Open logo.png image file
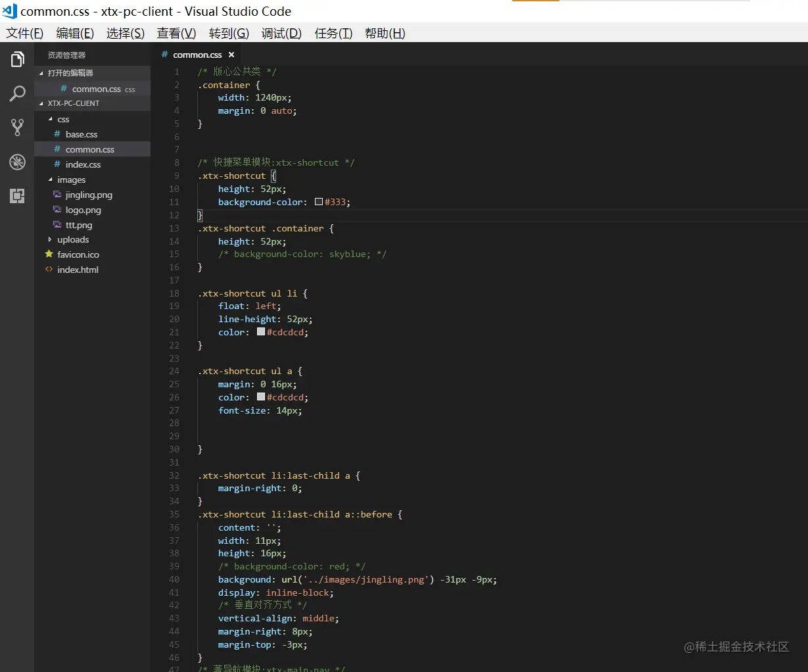This screenshot has width=808, height=672. click(x=93, y=210)
